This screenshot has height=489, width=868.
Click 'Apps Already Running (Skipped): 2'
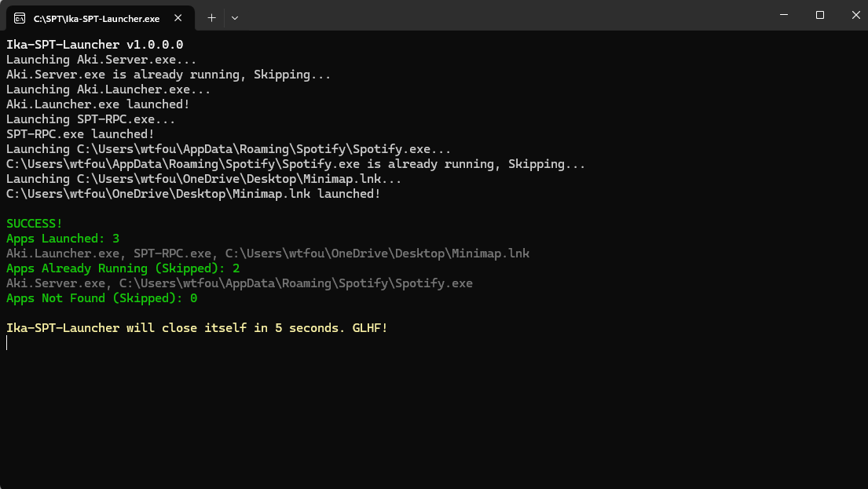[123, 268]
